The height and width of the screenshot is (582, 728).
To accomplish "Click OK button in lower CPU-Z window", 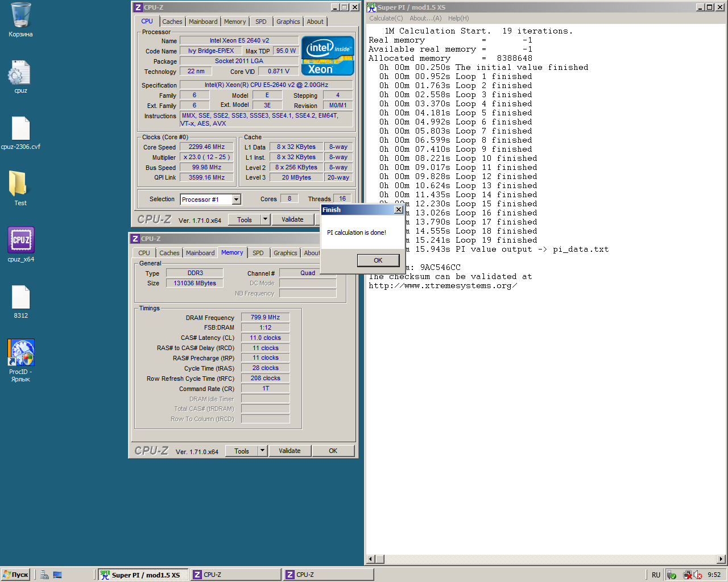I will [333, 451].
